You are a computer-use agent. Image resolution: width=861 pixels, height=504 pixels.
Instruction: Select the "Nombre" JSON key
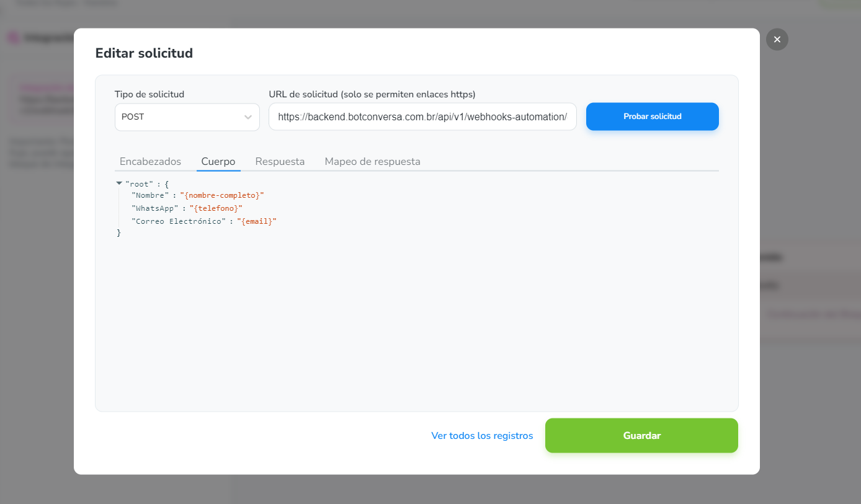[x=149, y=195]
